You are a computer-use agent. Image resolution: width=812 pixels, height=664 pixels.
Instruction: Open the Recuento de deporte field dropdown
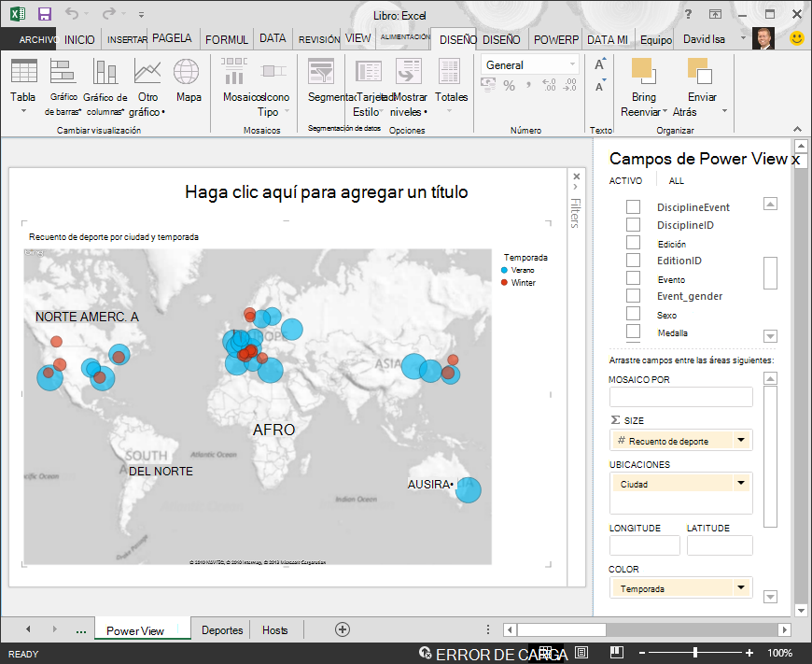click(x=741, y=441)
